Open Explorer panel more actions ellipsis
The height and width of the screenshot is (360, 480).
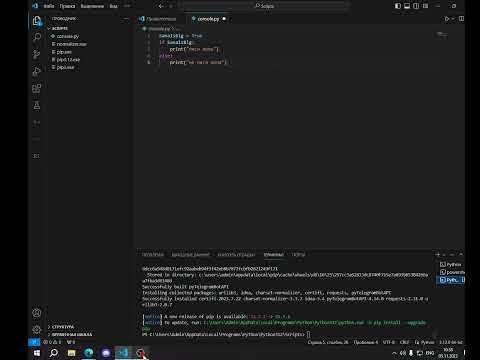point(127,19)
